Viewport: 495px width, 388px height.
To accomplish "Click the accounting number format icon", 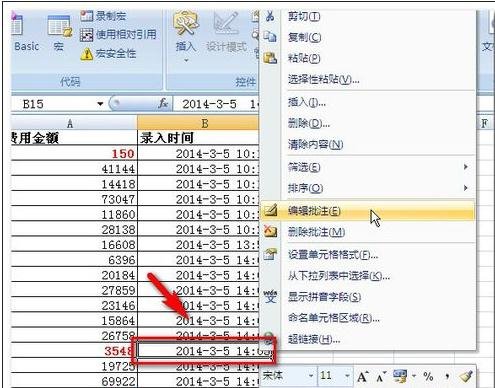I will pyautogui.click(x=400, y=376).
